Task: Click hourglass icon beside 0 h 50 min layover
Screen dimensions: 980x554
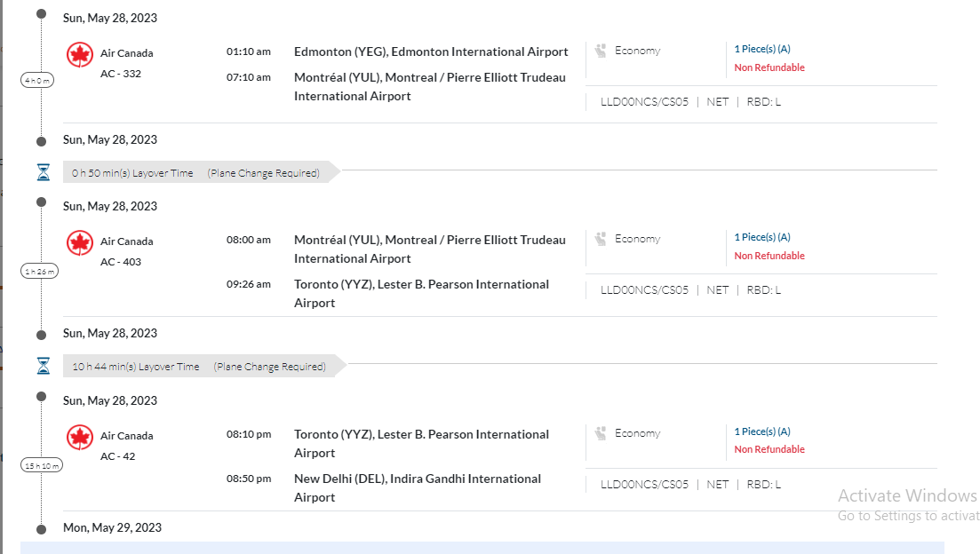Action: click(43, 172)
